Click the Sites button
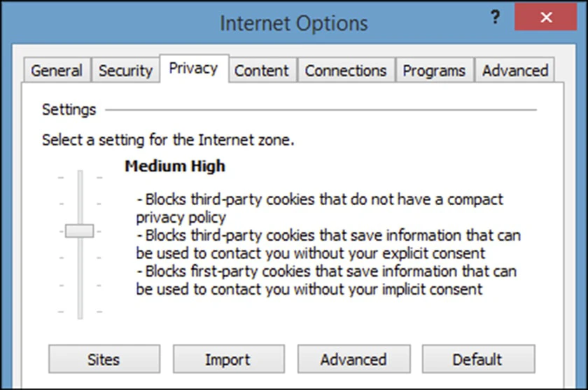This screenshot has height=390, width=588. [x=104, y=359]
